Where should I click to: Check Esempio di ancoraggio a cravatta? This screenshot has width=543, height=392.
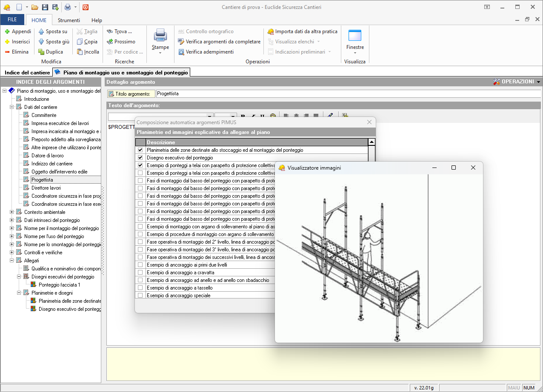pos(140,273)
